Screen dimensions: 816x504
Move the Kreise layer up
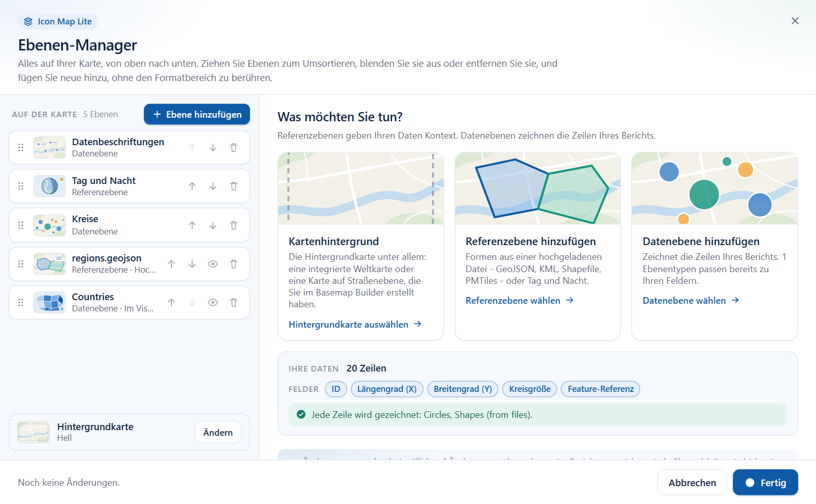coord(192,225)
